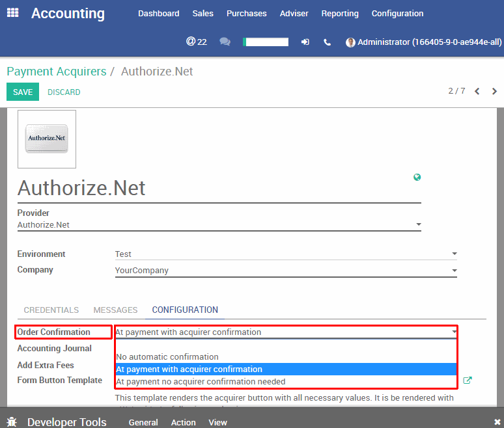
Task: Click the Accounting Journal label
Action: [x=54, y=349]
